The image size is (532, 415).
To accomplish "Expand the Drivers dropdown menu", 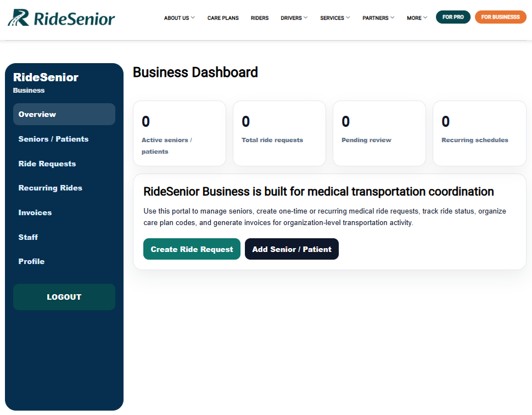I will click(x=294, y=18).
